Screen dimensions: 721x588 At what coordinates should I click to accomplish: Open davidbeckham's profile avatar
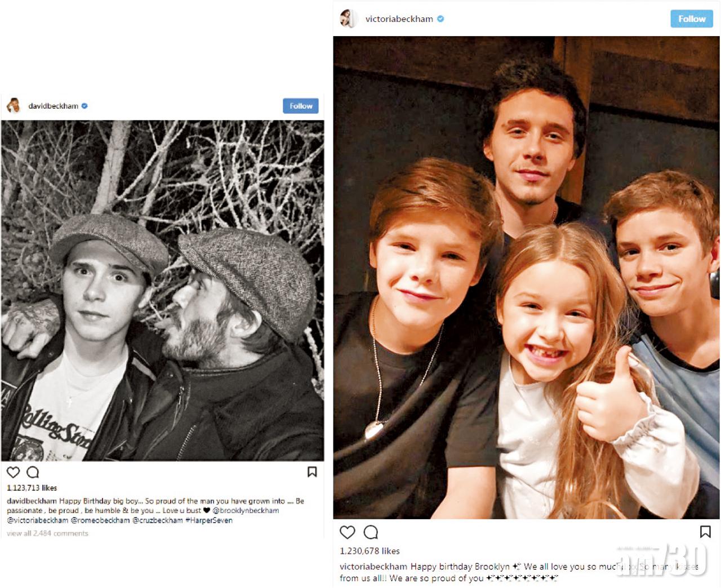point(14,105)
